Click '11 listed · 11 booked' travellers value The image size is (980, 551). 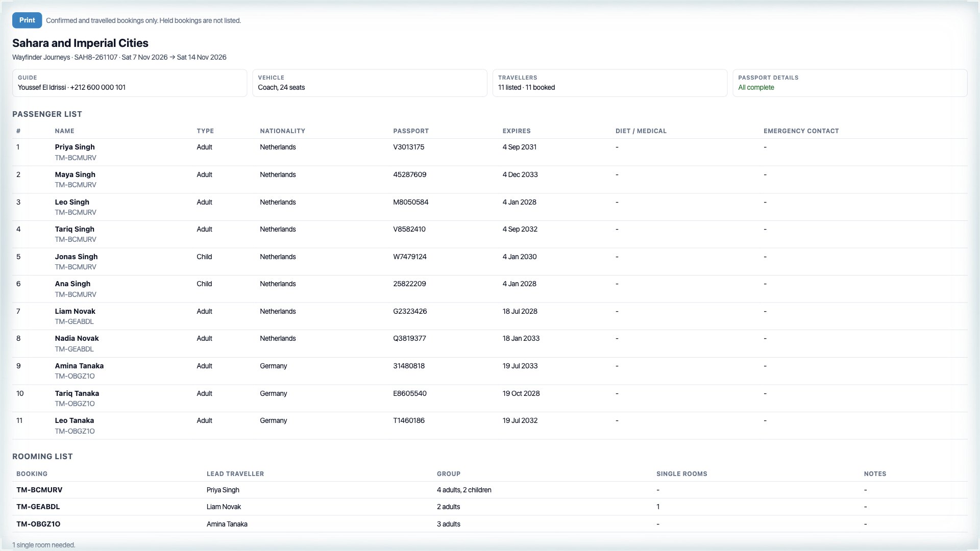[x=526, y=87]
